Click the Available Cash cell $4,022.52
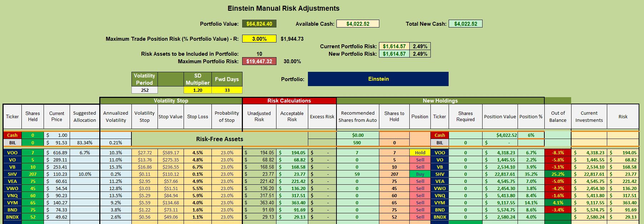 [358, 24]
